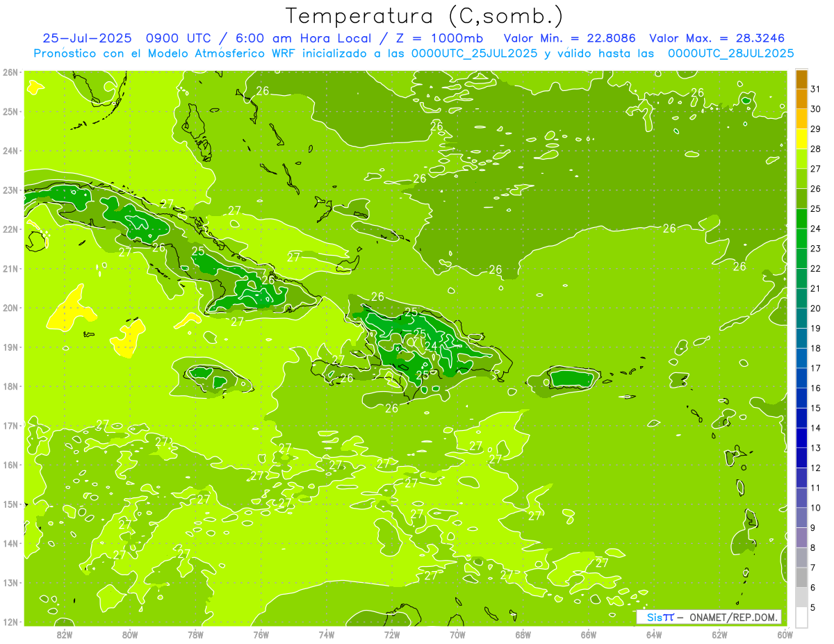The image size is (834, 644).
Task: Pick the gray legend swatch between 6 and 7
Action: pos(801,578)
